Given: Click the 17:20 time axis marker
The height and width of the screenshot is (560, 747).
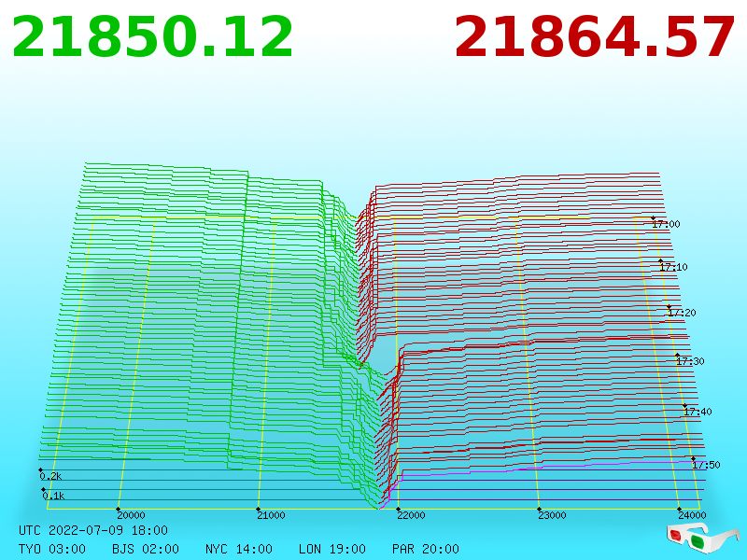Looking at the screenshot, I should tap(682, 313).
